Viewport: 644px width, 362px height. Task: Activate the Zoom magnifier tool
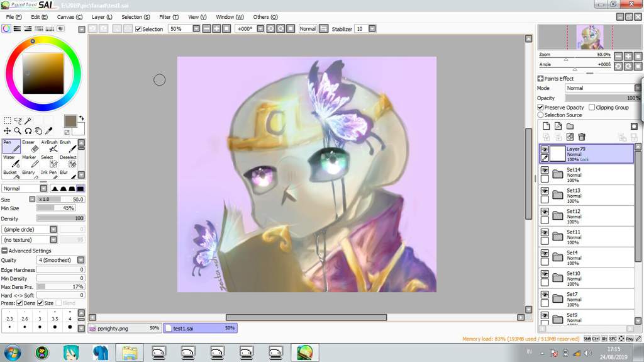coord(18,131)
